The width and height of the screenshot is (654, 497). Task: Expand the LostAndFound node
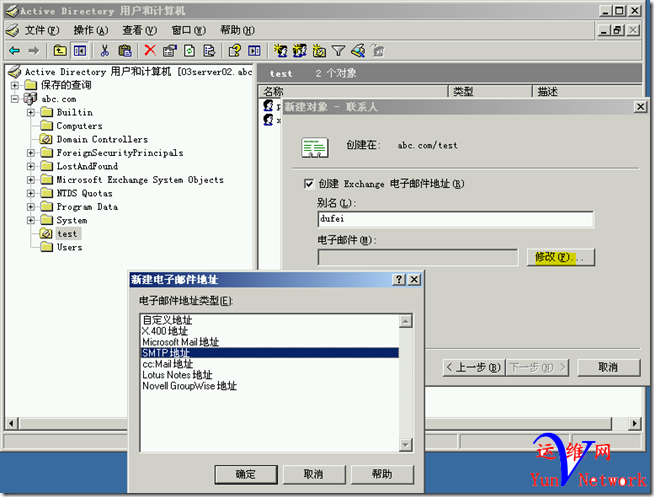coord(31,166)
